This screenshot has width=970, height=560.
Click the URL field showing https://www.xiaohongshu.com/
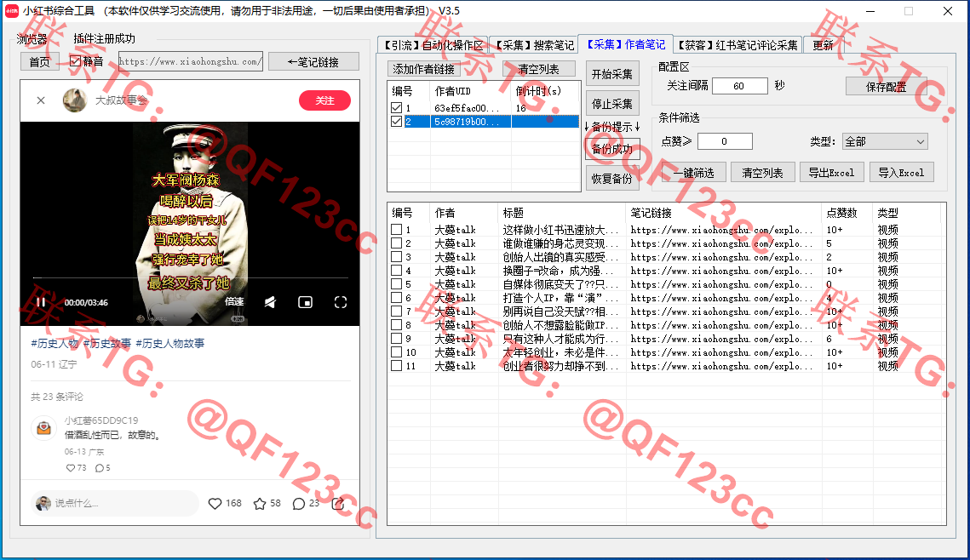coord(191,62)
